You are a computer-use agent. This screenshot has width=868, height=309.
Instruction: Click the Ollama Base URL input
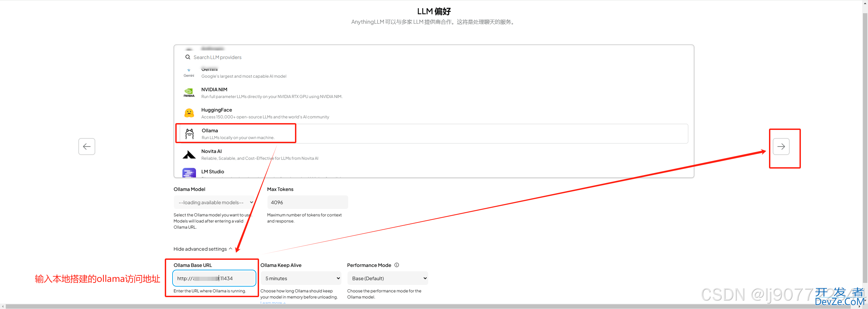[214, 278]
